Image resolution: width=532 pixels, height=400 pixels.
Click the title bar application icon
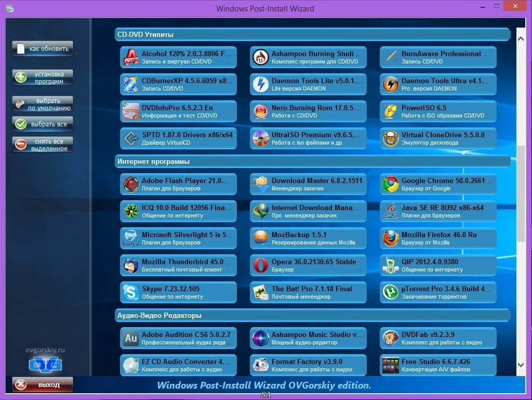10,8
